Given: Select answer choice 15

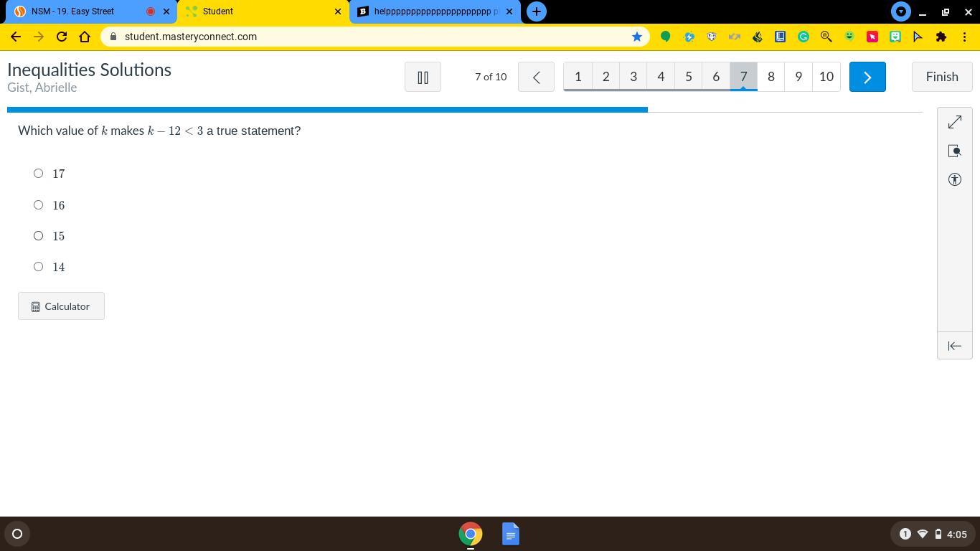Looking at the screenshot, I should [x=39, y=236].
